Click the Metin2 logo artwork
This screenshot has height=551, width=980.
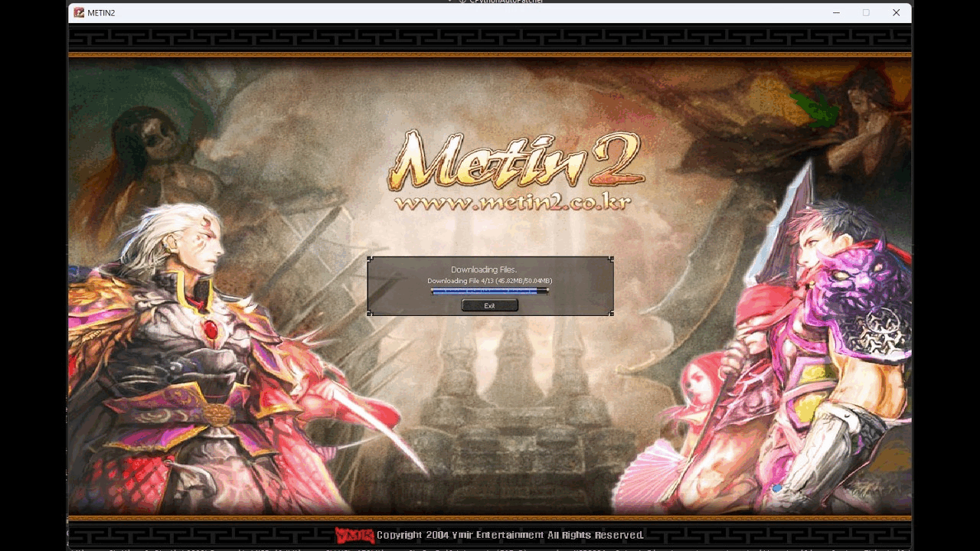(516, 162)
